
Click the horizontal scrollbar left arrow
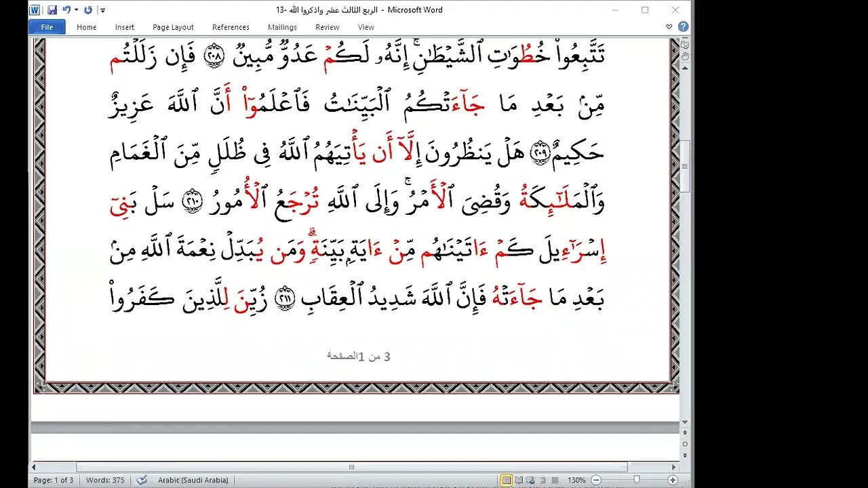(34, 467)
